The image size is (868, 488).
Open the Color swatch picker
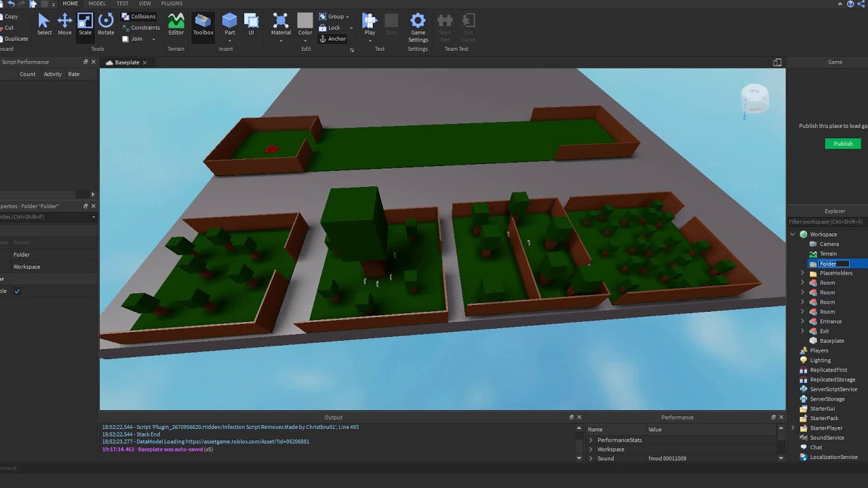(305, 22)
